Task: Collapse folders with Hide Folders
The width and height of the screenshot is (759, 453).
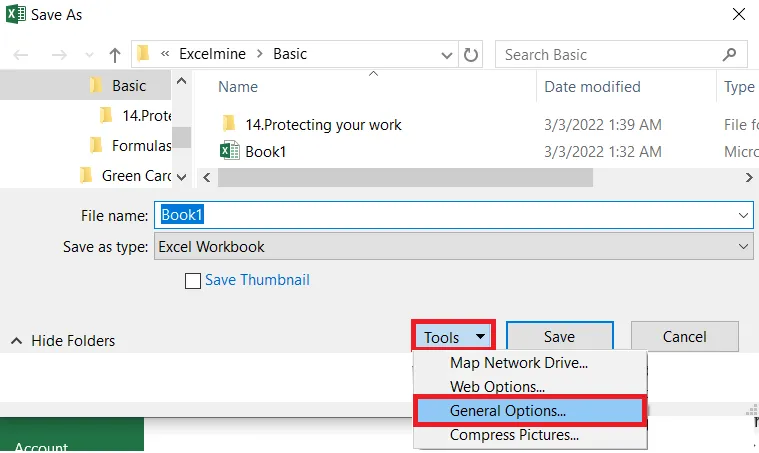Action: (63, 341)
